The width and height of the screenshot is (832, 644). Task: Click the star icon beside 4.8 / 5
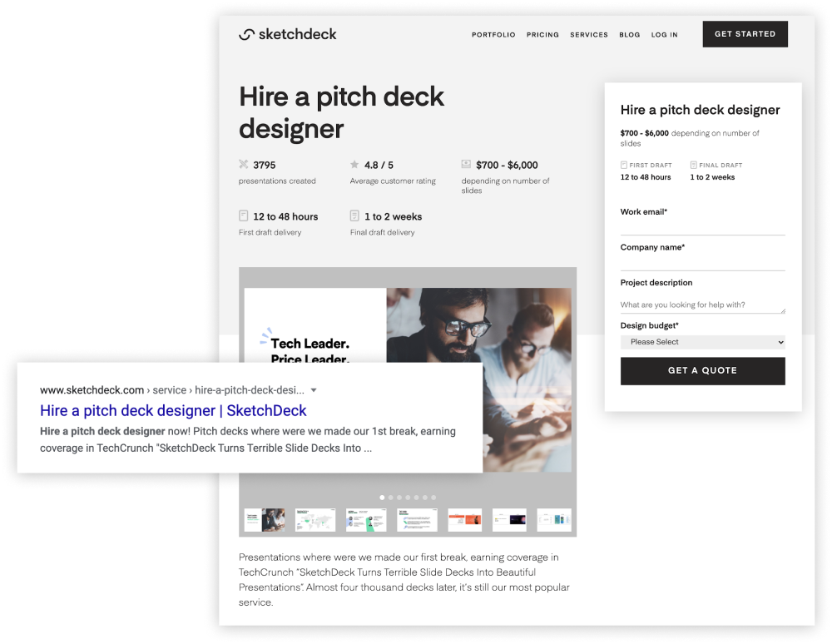tap(354, 164)
